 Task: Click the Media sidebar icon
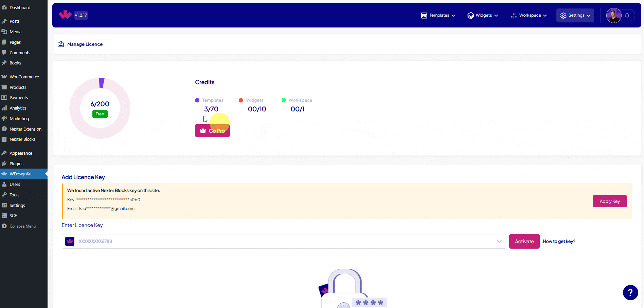tap(4, 32)
